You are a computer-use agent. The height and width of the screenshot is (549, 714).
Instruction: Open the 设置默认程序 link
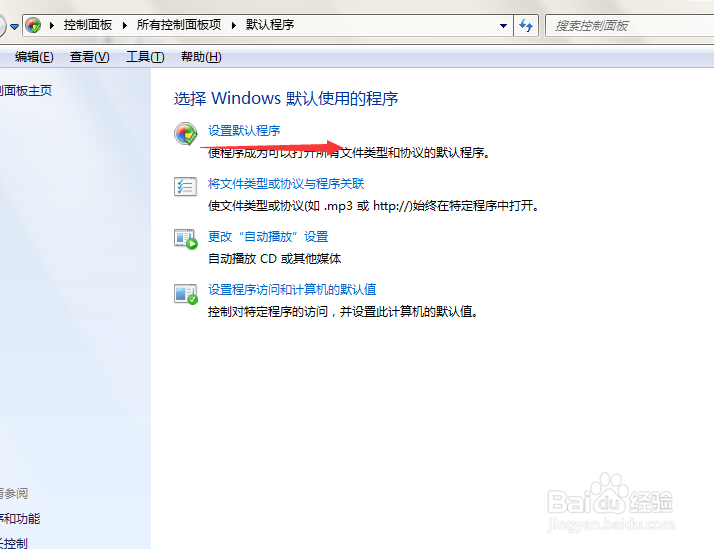pyautogui.click(x=244, y=131)
